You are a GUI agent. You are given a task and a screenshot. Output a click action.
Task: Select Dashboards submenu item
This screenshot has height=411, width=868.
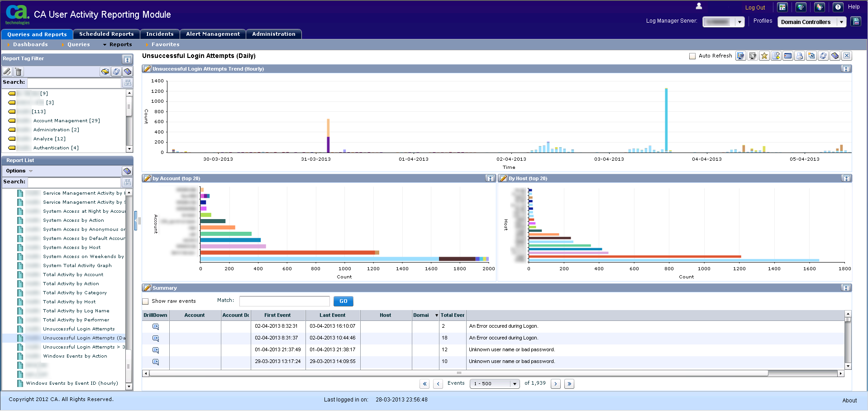[30, 44]
